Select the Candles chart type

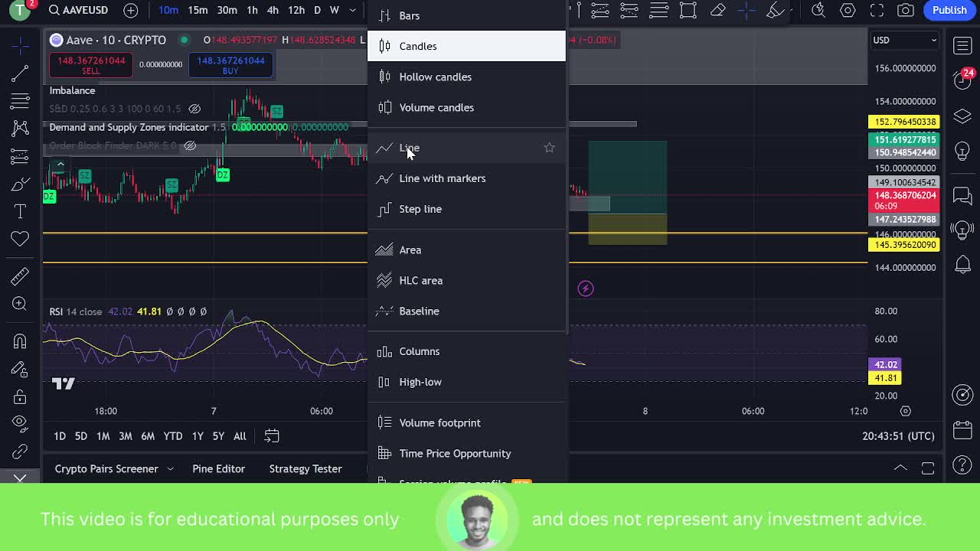466,46
